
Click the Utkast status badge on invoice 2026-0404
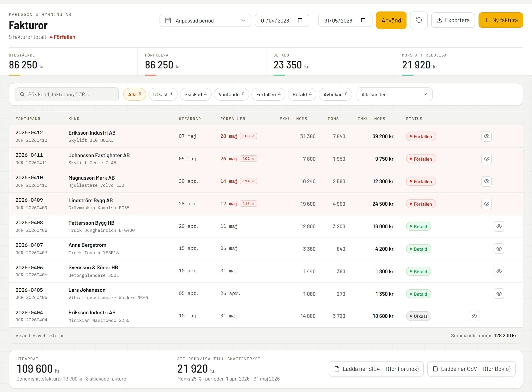pos(418,316)
